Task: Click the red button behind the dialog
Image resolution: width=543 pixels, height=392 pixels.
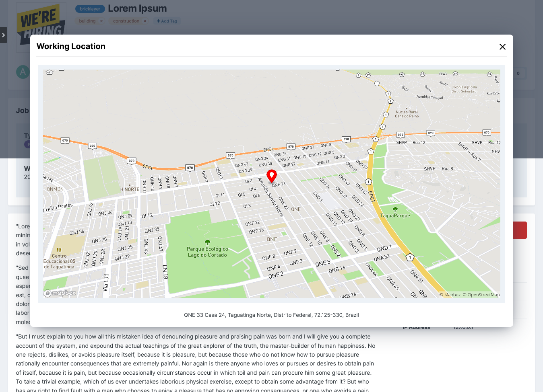Action: 520,230
